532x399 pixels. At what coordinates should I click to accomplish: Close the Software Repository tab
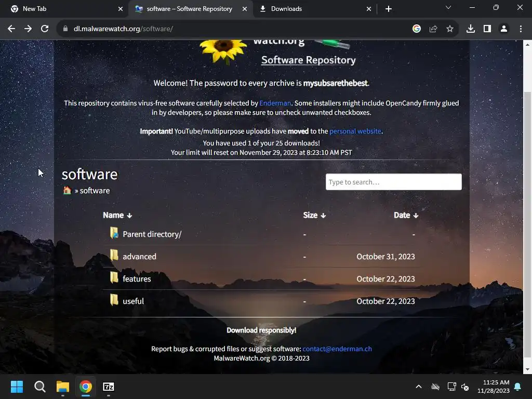245,9
